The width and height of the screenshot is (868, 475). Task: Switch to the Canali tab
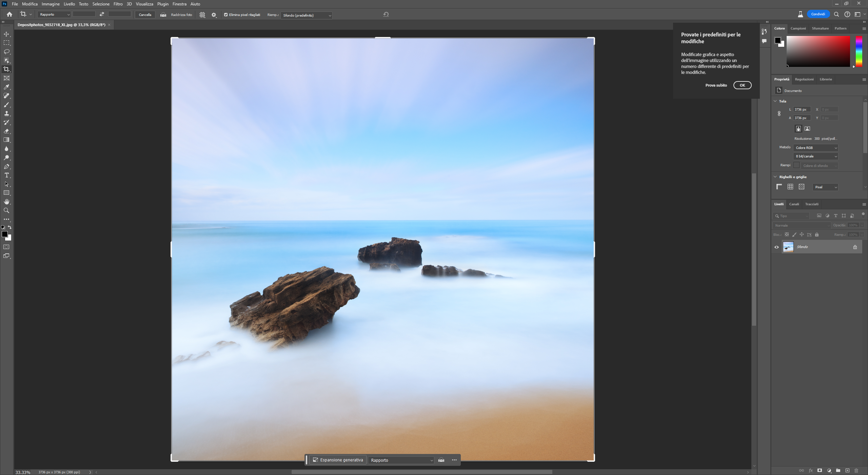pyautogui.click(x=794, y=204)
